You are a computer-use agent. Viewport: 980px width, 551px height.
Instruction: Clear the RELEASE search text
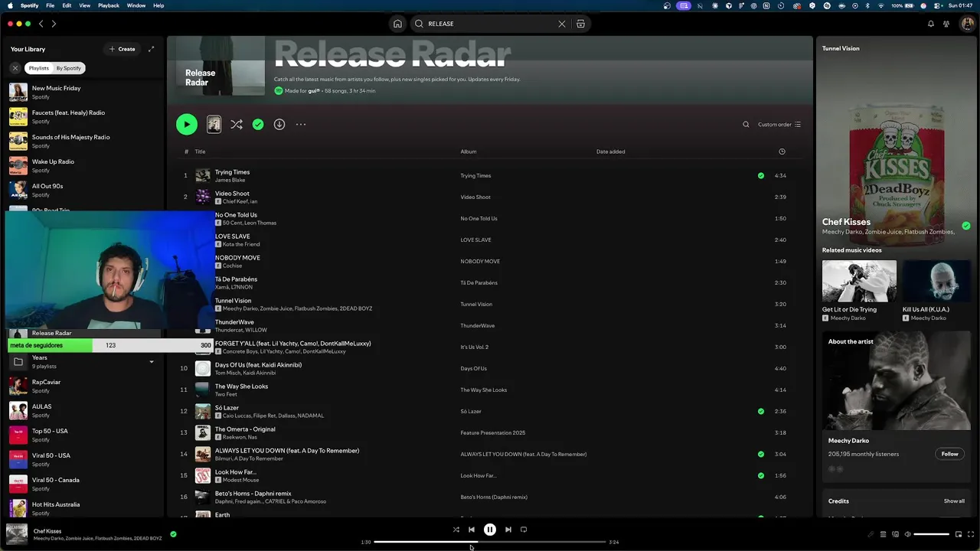pos(562,24)
